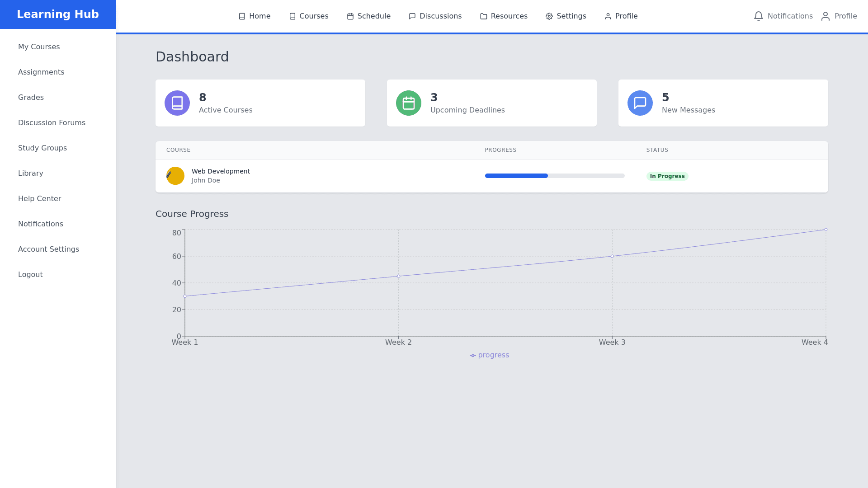This screenshot has height=488, width=868.
Task: Click the user icon at top right
Action: pyautogui.click(x=826, y=16)
